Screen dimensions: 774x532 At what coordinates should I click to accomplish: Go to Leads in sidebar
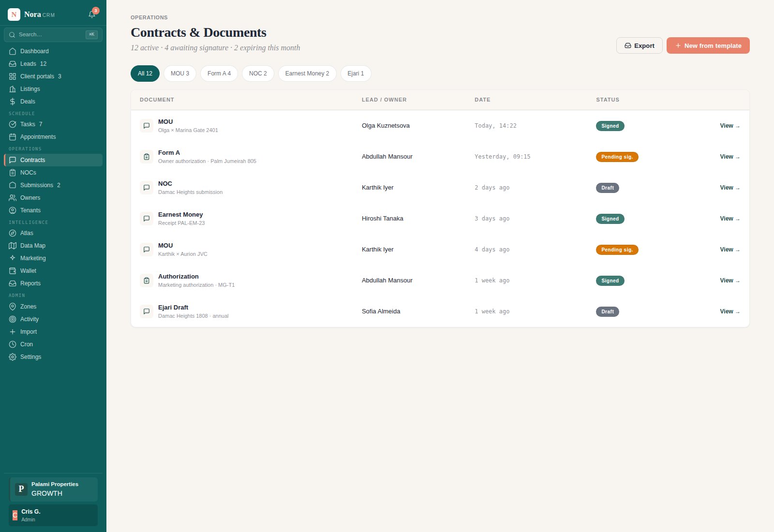coord(53,64)
